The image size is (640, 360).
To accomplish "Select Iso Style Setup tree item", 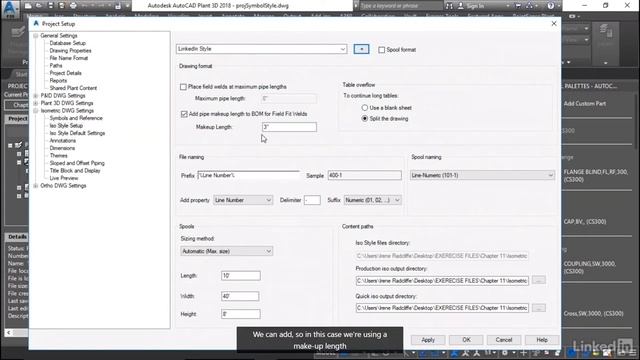I will click(x=66, y=126).
